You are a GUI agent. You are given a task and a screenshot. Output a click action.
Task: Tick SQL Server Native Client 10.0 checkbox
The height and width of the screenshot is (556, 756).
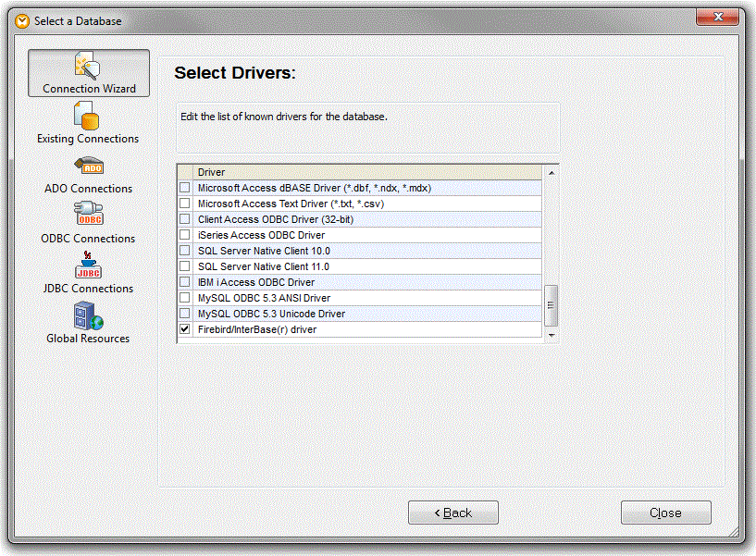tap(185, 251)
